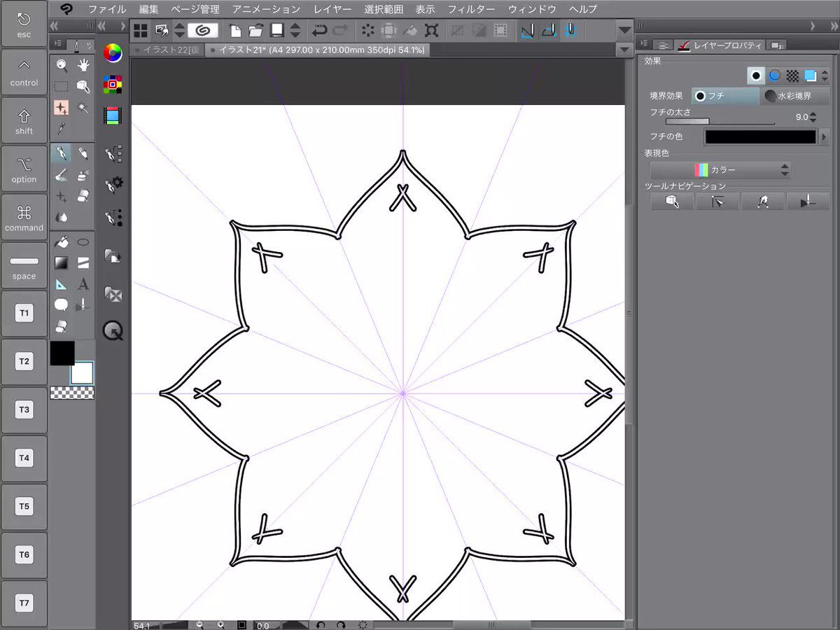Toggle Snap to grid
The height and width of the screenshot is (630, 840).
pyautogui.click(x=572, y=30)
